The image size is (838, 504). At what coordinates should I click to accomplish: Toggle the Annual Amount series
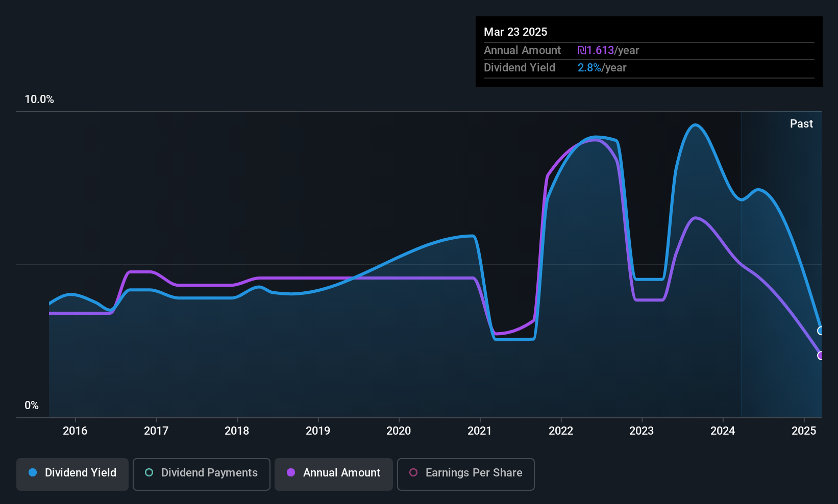click(334, 474)
